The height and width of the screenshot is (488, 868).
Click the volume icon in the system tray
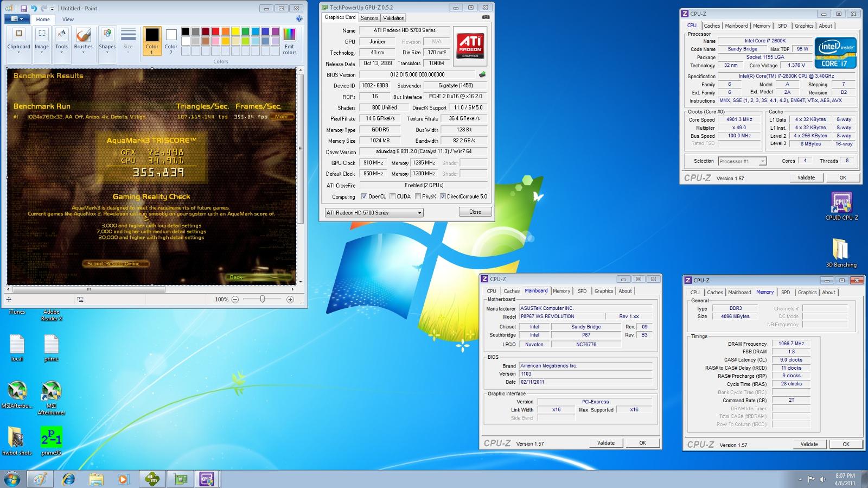(822, 479)
